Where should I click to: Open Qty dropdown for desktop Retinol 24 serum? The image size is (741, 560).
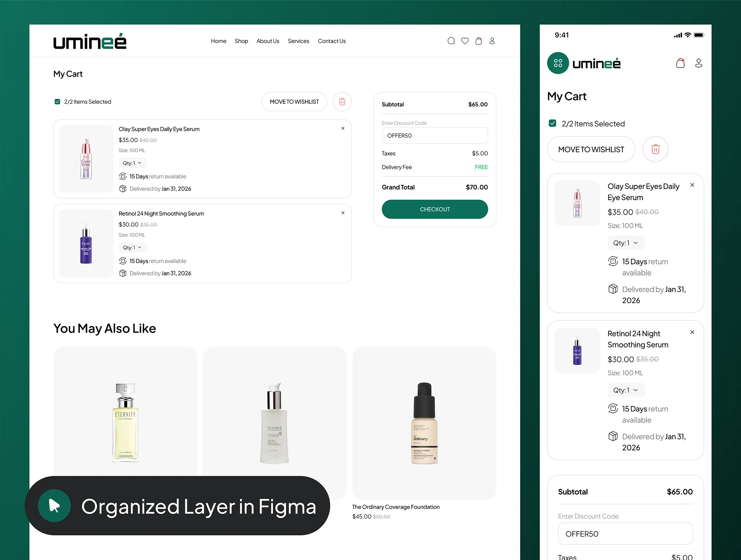coord(133,247)
